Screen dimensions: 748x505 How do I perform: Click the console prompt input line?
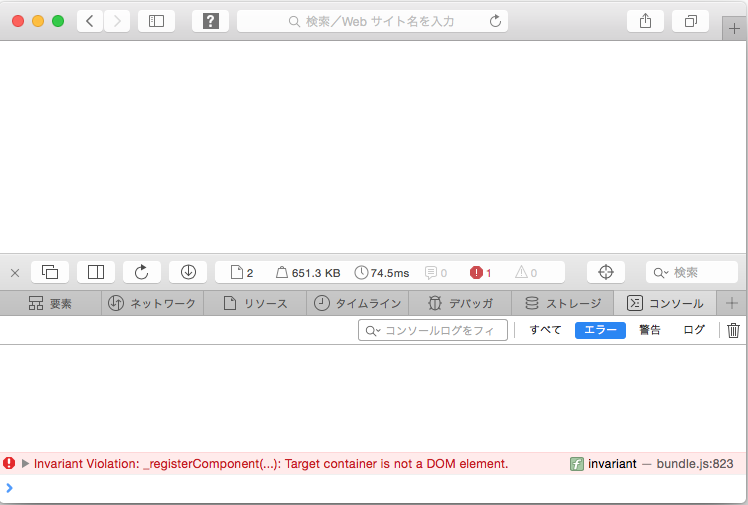point(374,487)
